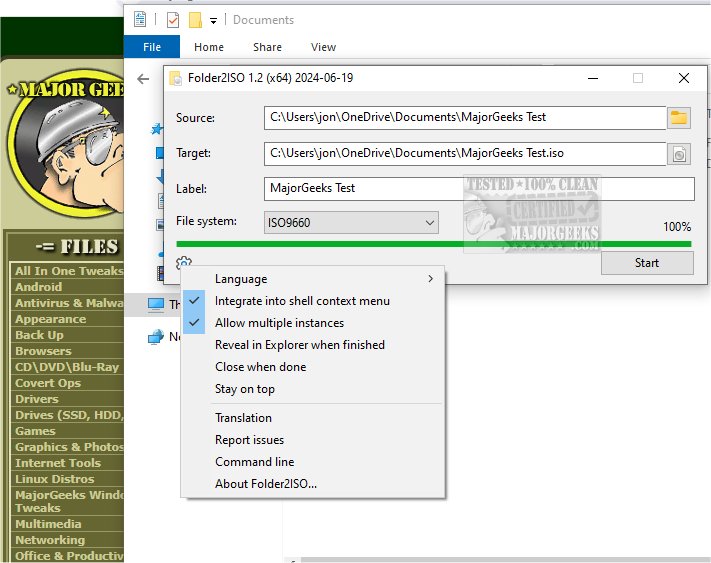
Task: Click the Properties icon in Explorer quick access toolbar
Action: (140, 19)
